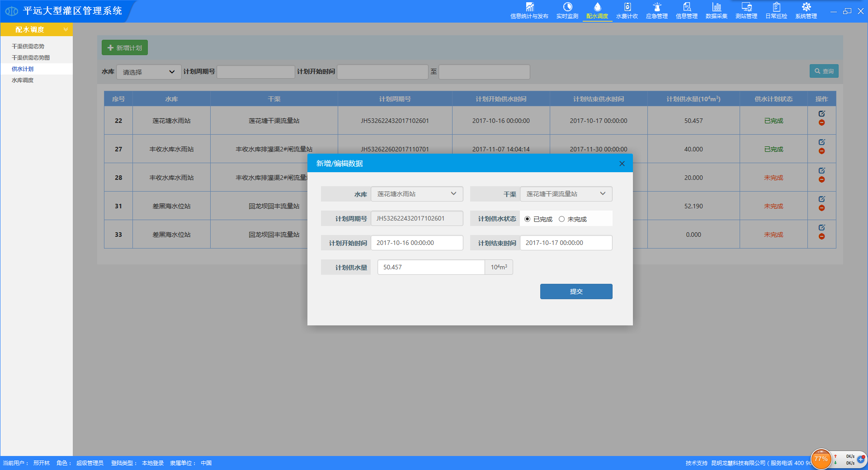Click the 77% floating speed widget
868x470 pixels.
coord(821,459)
